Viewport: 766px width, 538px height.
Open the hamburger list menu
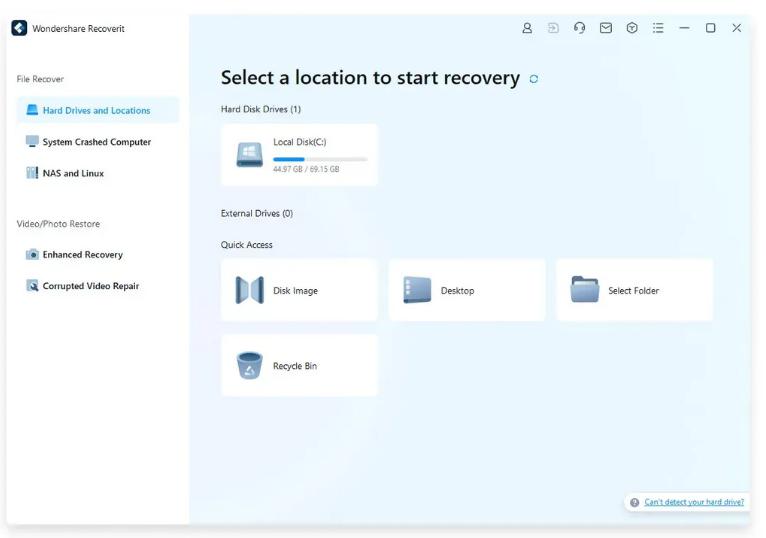[x=658, y=28]
